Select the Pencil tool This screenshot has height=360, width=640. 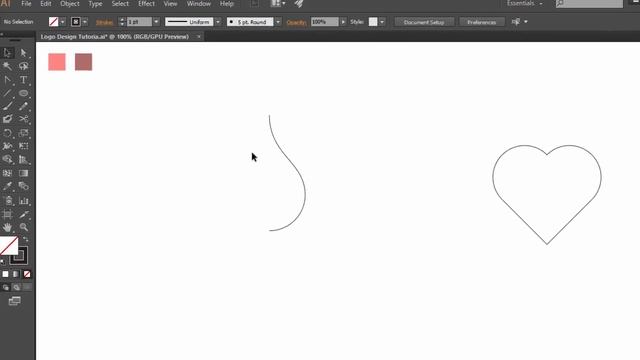tap(23, 106)
